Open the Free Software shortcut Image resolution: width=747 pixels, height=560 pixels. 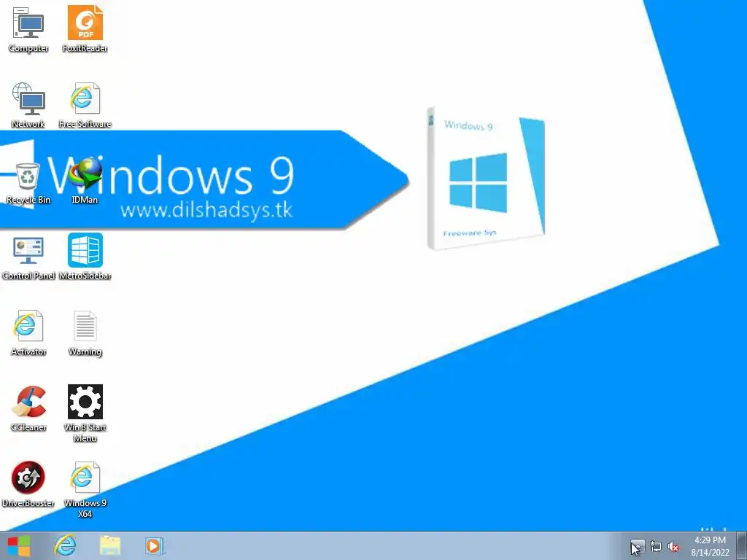[85, 105]
